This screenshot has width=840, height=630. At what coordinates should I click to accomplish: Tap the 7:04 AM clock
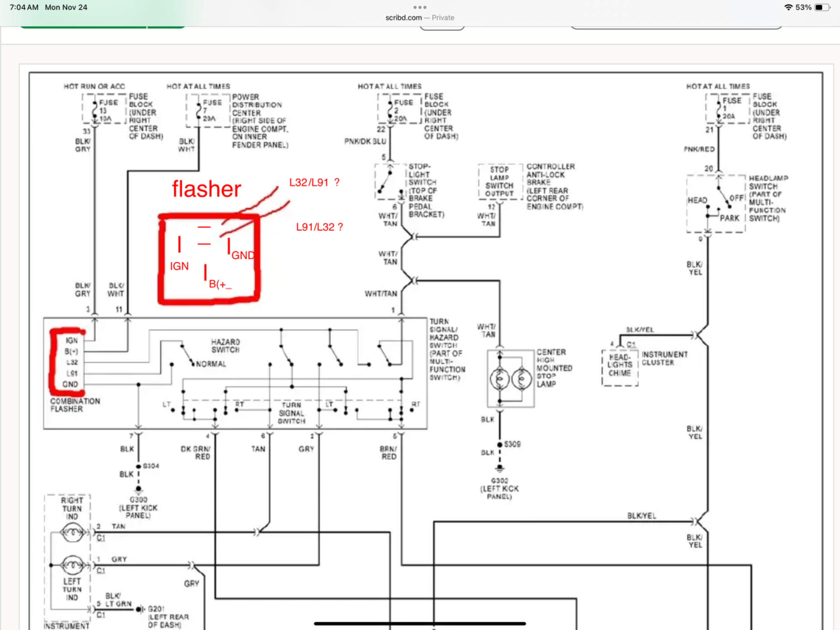[x=24, y=7]
